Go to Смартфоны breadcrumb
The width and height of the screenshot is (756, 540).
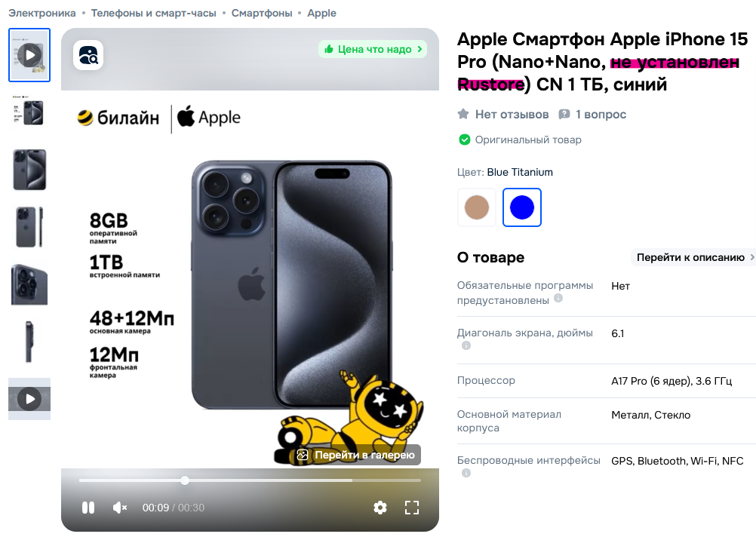(262, 13)
